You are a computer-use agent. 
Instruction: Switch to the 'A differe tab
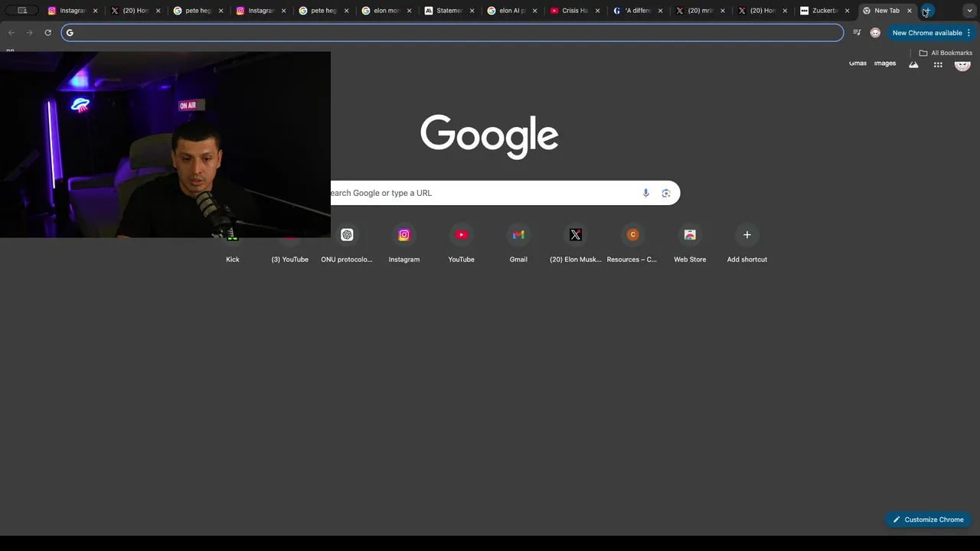(638, 11)
